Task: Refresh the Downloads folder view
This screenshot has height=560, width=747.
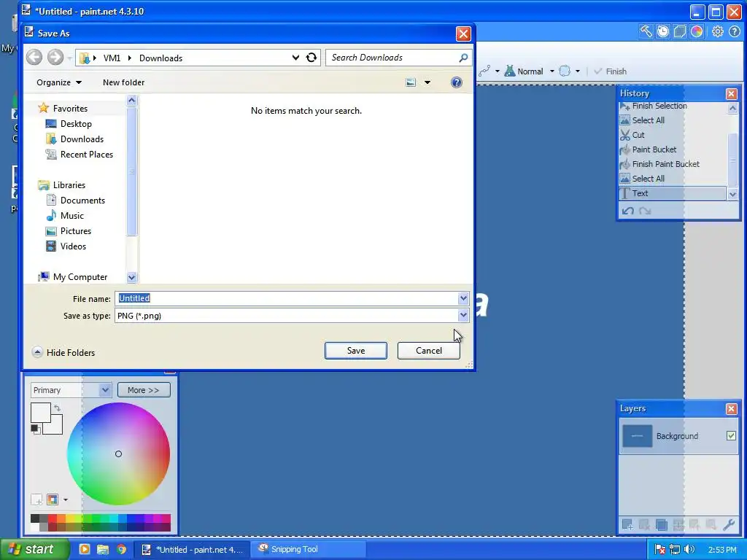Action: click(311, 58)
